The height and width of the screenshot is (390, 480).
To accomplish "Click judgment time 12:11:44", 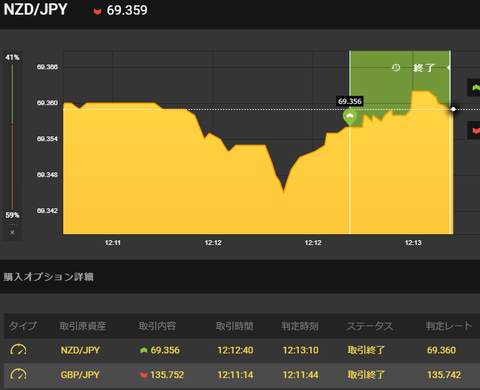I will (301, 375).
